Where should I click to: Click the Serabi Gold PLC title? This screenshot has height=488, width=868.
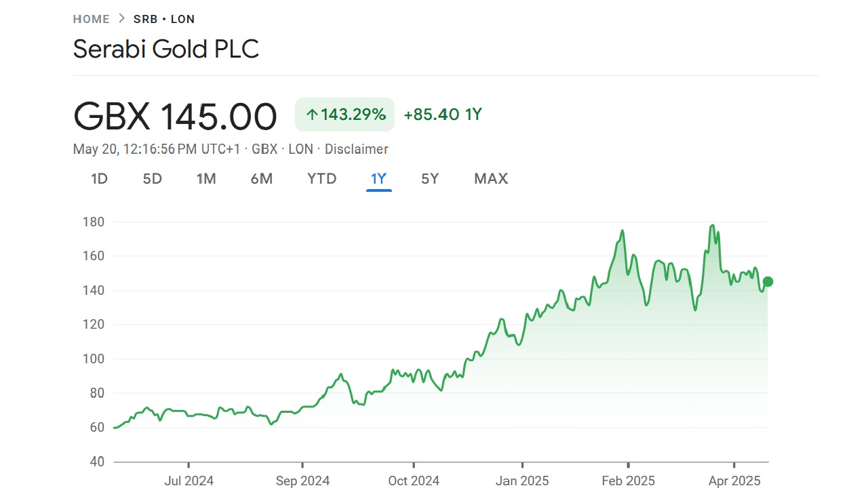point(165,48)
